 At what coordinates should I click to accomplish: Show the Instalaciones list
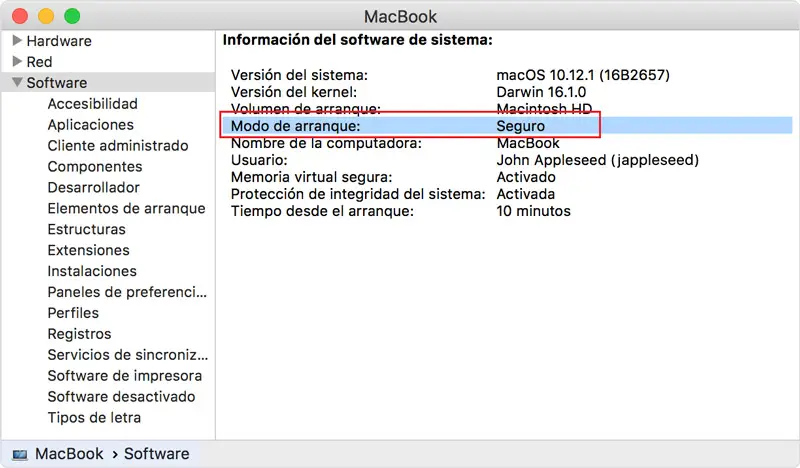point(92,271)
